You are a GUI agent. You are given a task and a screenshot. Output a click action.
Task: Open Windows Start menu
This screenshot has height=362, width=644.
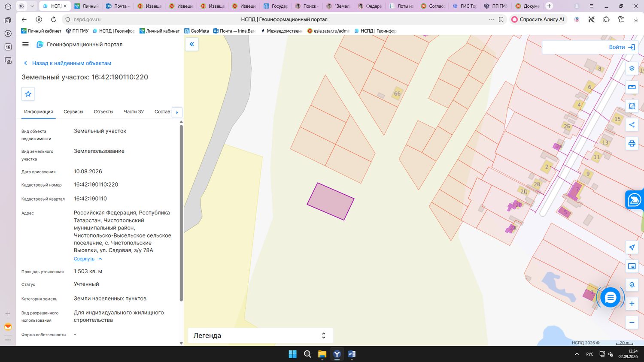[x=292, y=354]
